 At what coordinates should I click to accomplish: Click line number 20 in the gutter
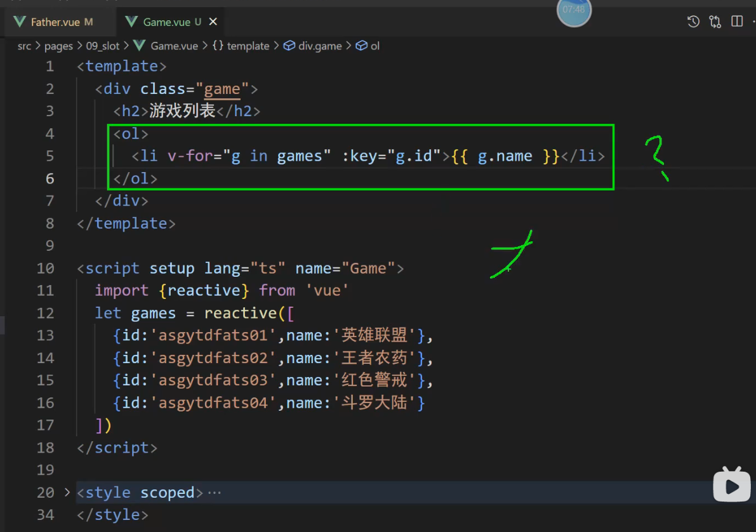45,493
